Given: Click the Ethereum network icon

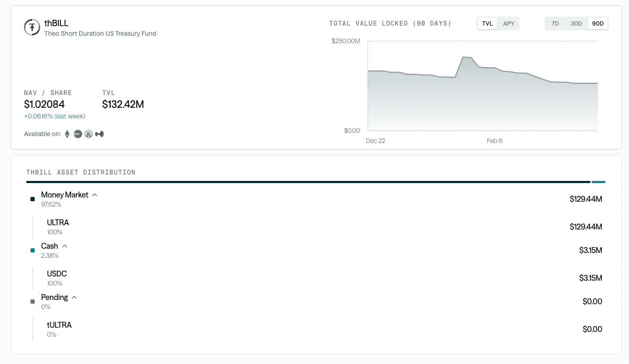Looking at the screenshot, I should click(67, 134).
